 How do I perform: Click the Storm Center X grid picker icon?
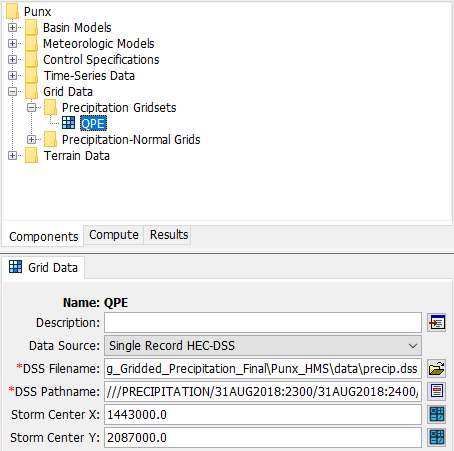click(437, 414)
